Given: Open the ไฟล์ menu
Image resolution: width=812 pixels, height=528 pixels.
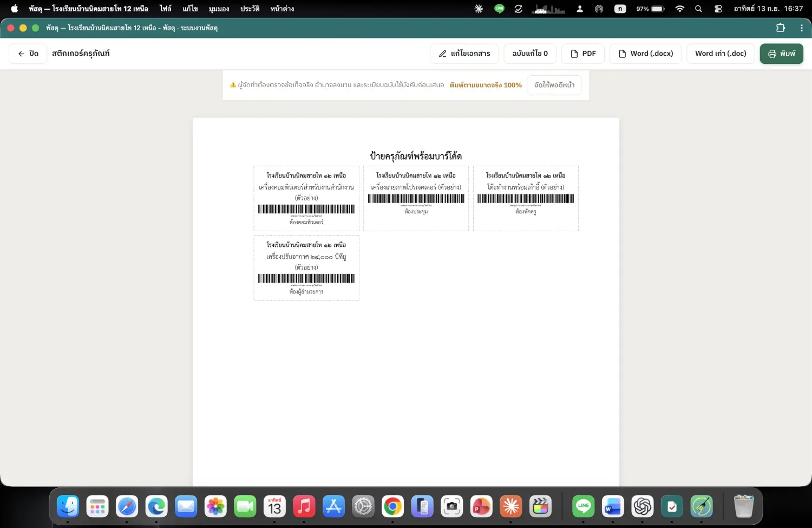Looking at the screenshot, I should (x=166, y=9).
